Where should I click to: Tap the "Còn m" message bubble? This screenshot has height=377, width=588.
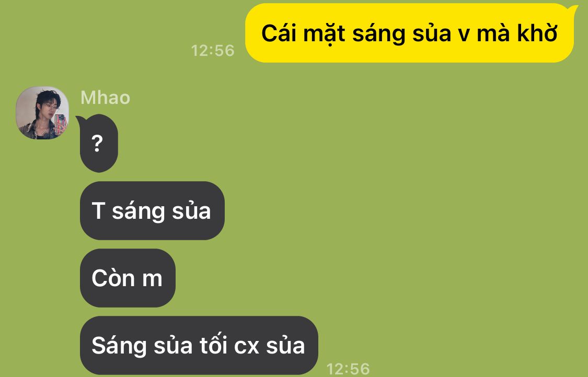[x=128, y=278]
